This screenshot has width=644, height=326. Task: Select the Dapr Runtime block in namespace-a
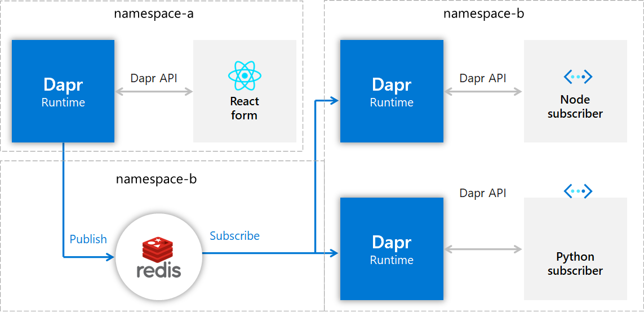pos(63,91)
